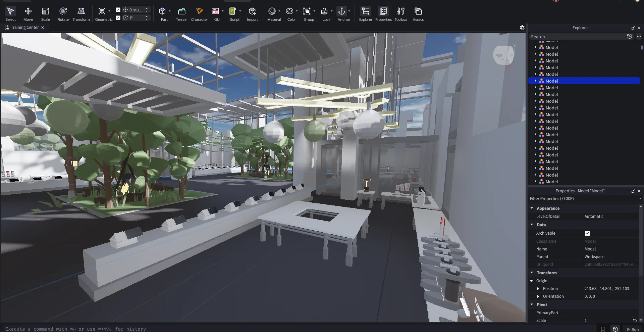Anchor the selected model
Viewport: 644px width, 332px height.
tap(342, 14)
